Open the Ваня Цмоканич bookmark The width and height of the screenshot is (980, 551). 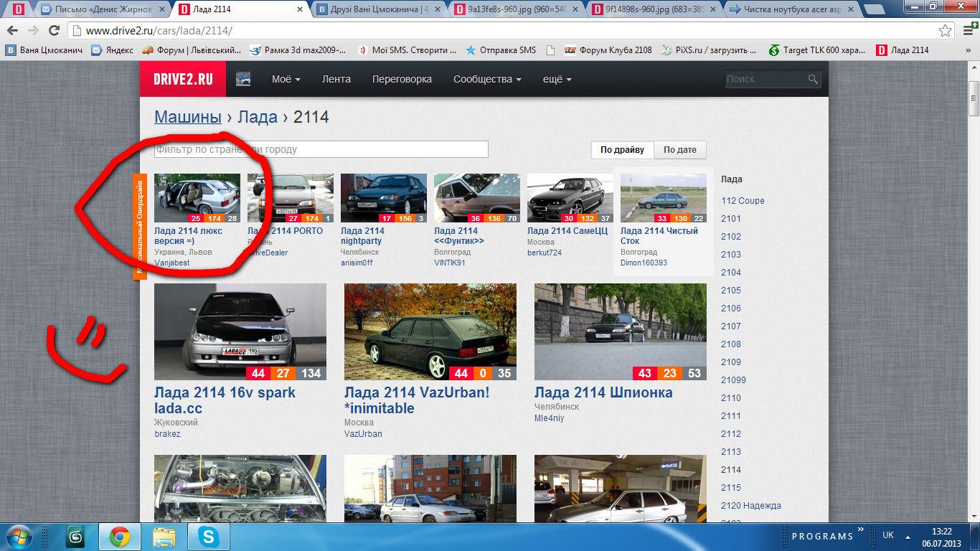(44, 50)
